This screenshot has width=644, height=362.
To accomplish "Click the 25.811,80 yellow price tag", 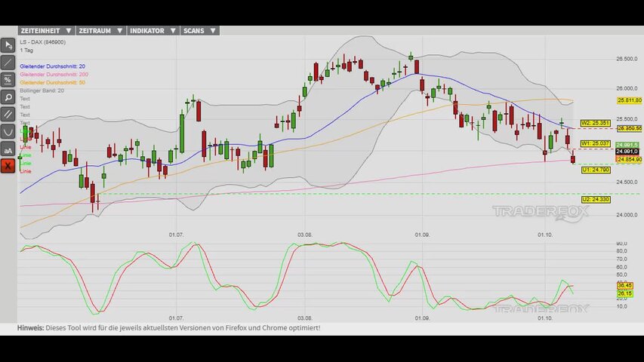I will click(629, 100).
